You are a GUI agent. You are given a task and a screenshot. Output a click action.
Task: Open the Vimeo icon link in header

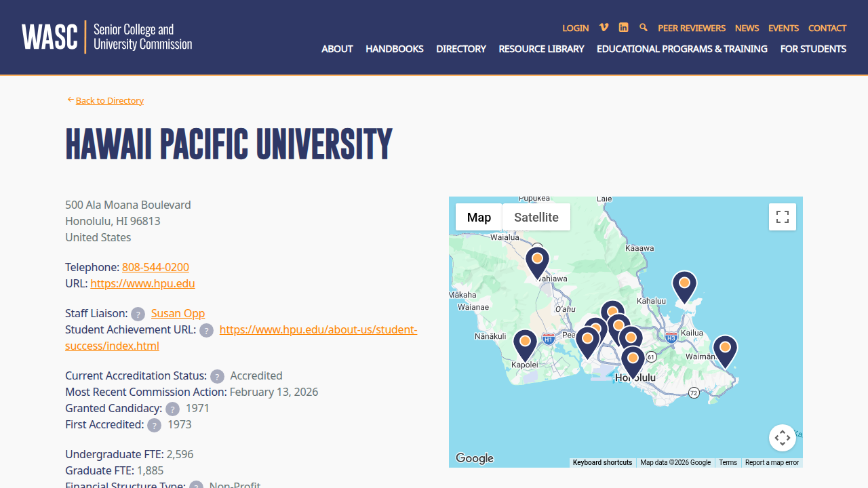[x=604, y=28]
